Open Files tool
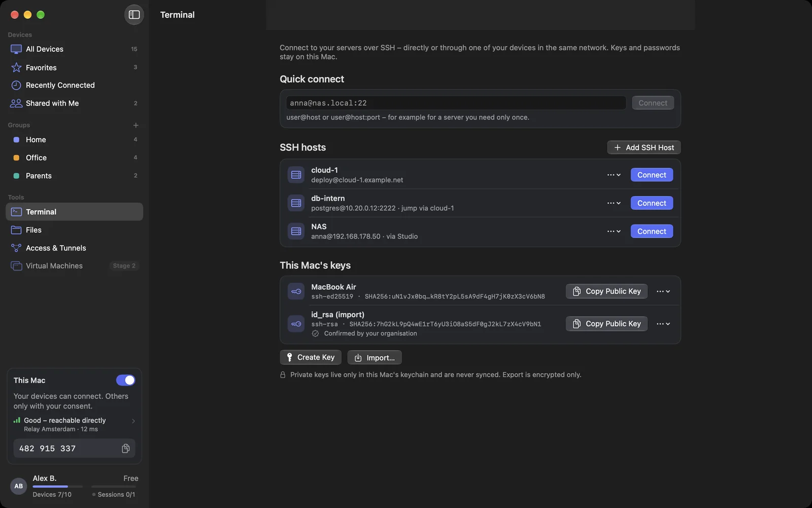This screenshot has height=508, width=812. 74,230
